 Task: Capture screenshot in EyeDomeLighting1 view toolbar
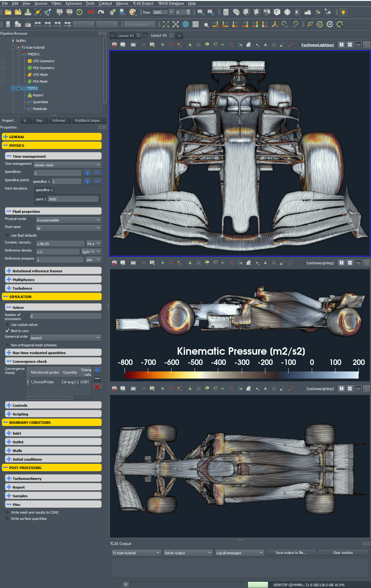point(133,45)
